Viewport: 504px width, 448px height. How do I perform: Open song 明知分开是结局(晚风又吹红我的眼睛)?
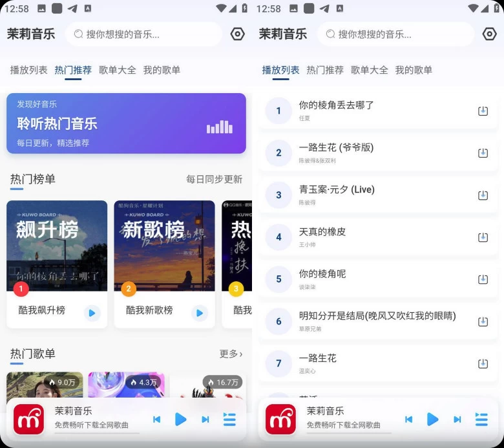coord(377,321)
